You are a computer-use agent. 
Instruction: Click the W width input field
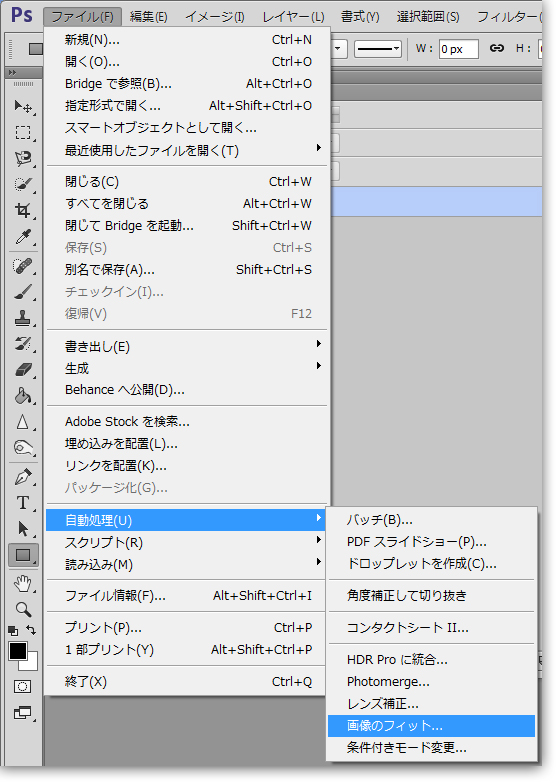point(459,49)
